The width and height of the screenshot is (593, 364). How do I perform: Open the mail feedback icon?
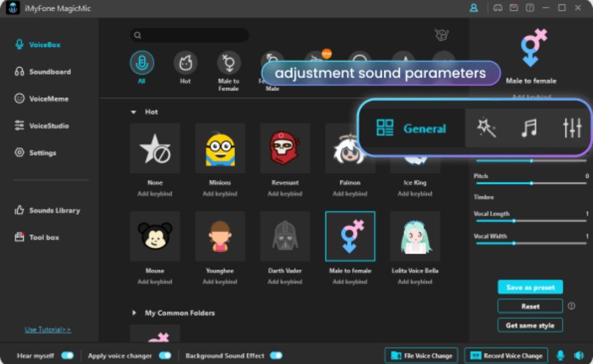tap(514, 8)
